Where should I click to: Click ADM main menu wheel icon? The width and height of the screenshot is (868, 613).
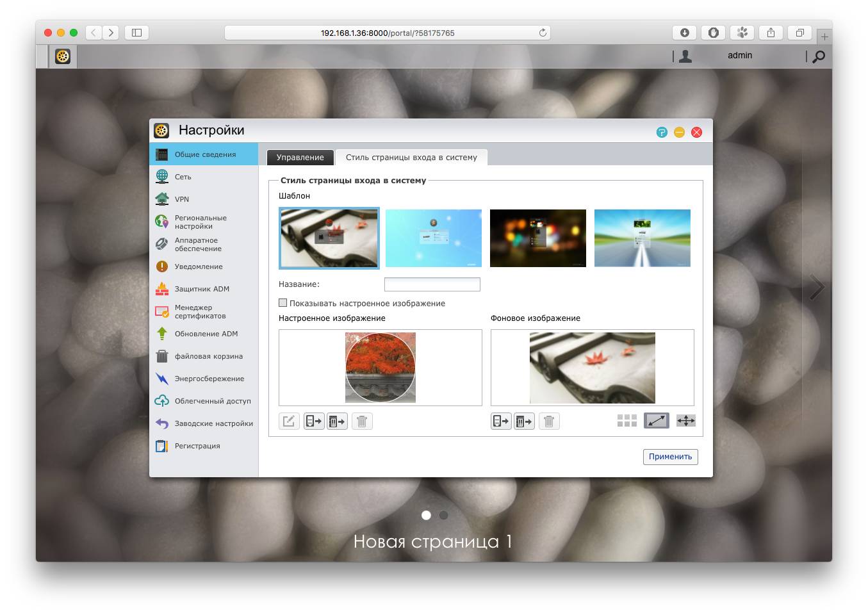pos(63,56)
